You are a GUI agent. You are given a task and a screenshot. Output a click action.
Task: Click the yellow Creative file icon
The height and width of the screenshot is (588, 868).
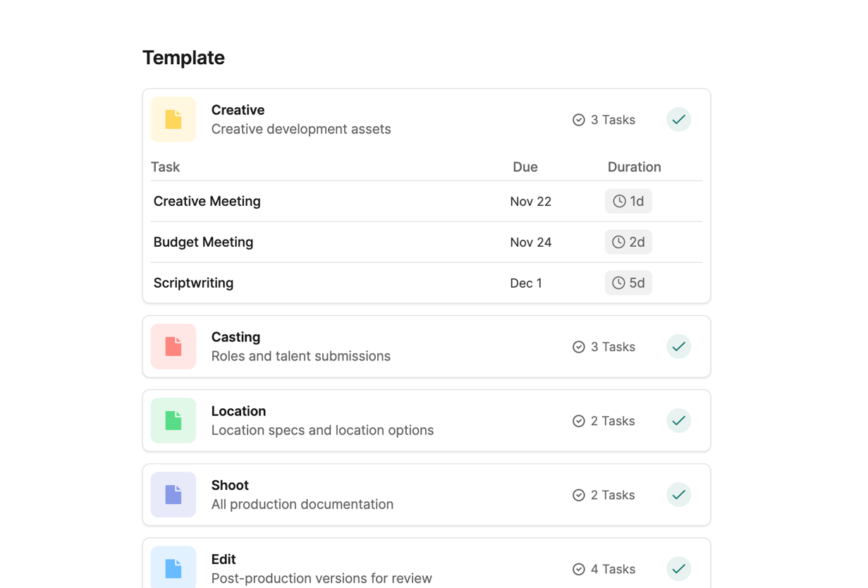click(x=173, y=120)
